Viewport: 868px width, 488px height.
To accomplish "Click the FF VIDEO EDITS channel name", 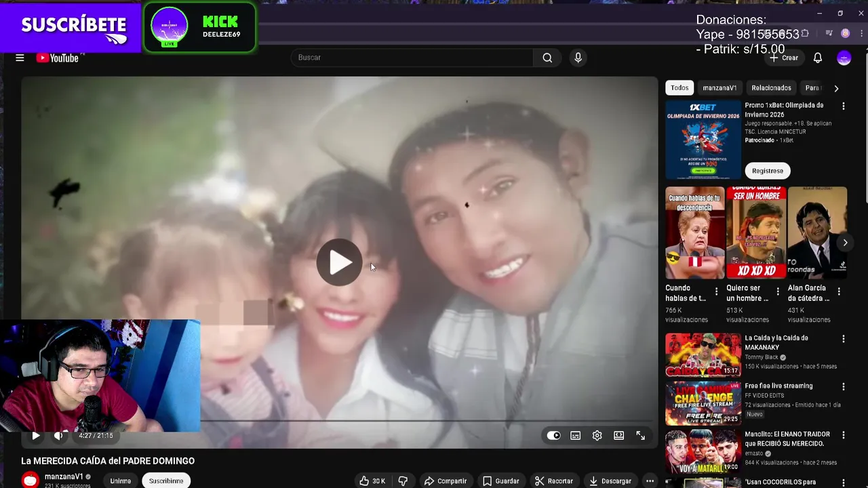I will 764,395.
